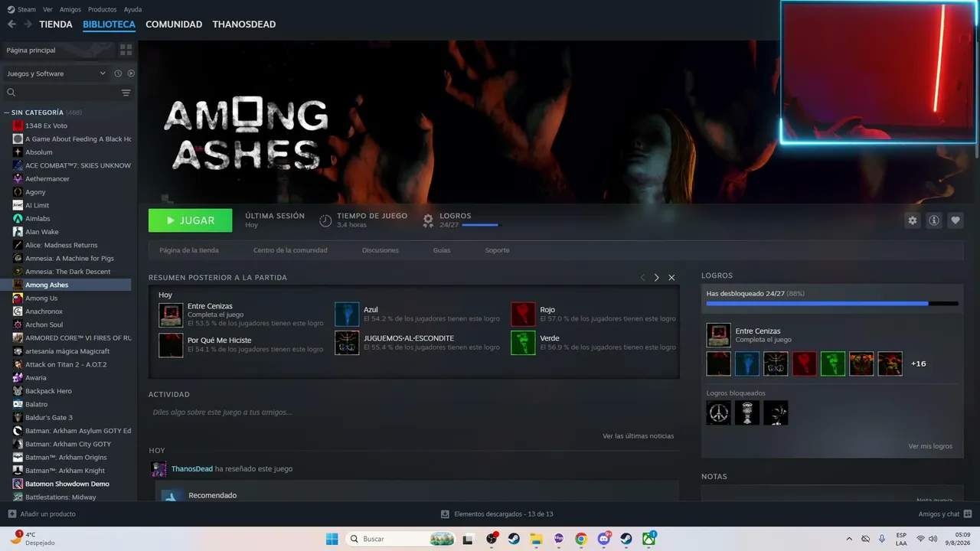
Task: Open the game information icon
Action: pos(934,220)
